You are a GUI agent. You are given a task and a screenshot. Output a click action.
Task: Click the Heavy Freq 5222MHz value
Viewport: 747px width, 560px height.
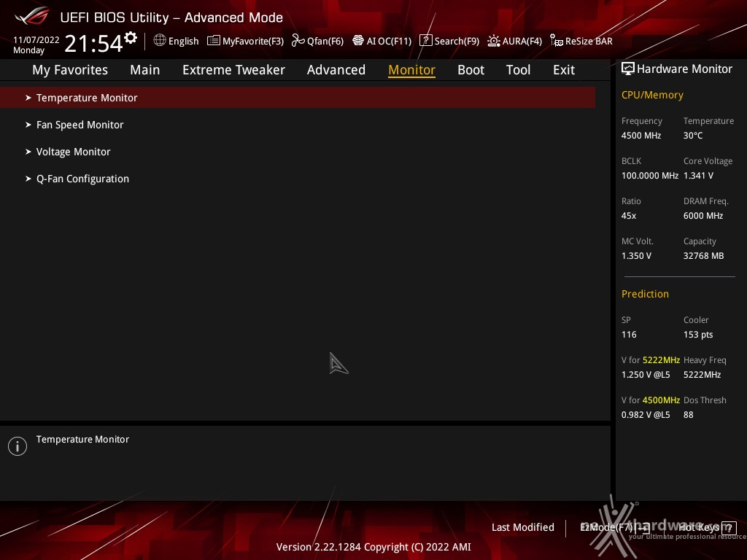(x=703, y=375)
